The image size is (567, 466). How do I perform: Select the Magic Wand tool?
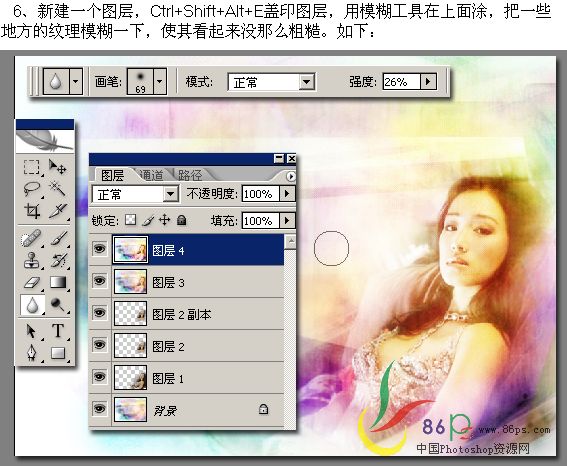point(57,188)
